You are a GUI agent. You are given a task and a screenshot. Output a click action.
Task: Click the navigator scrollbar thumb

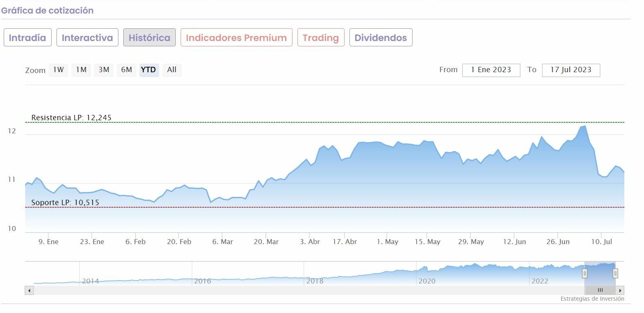pyautogui.click(x=600, y=290)
